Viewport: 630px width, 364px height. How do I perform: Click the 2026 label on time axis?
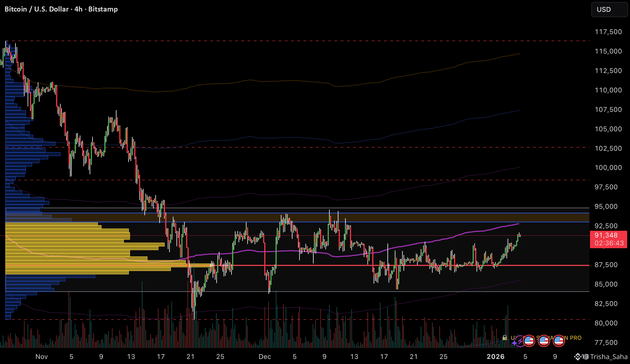coord(495,357)
